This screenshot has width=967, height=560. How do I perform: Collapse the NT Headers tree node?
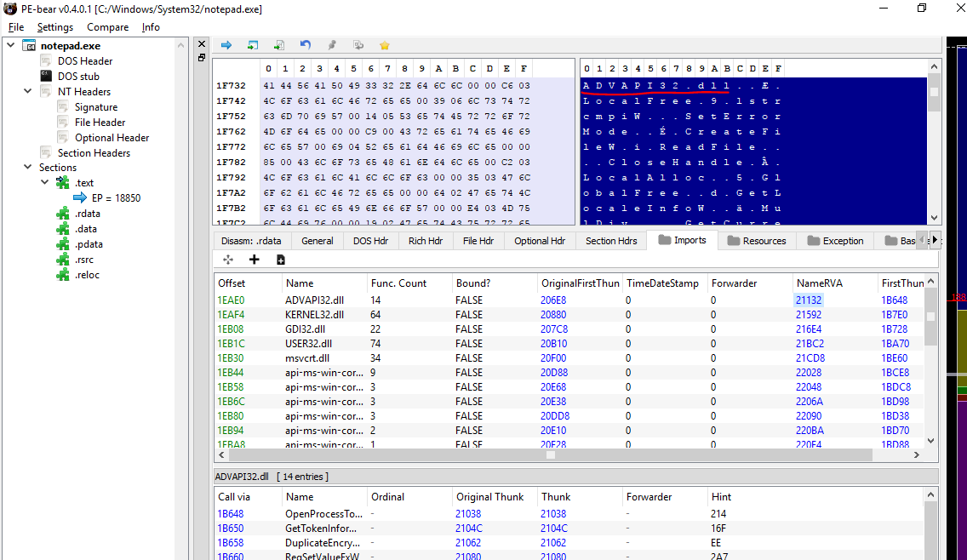pos(28,92)
